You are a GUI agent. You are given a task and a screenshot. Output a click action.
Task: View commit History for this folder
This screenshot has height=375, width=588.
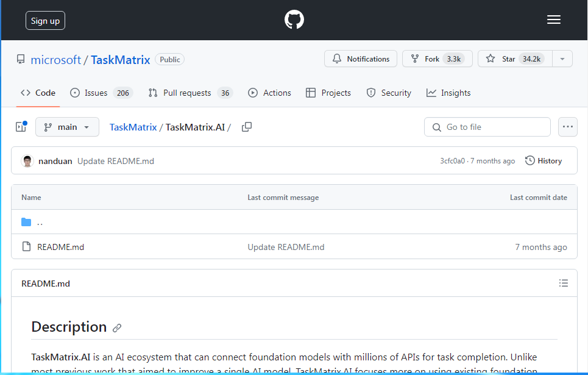pyautogui.click(x=543, y=160)
